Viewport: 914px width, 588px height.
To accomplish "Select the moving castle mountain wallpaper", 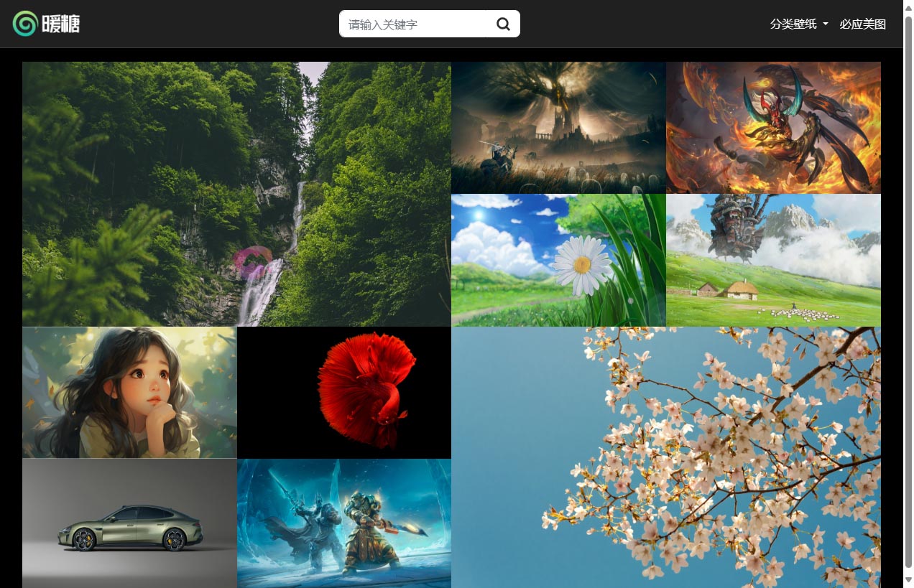I will [773, 260].
